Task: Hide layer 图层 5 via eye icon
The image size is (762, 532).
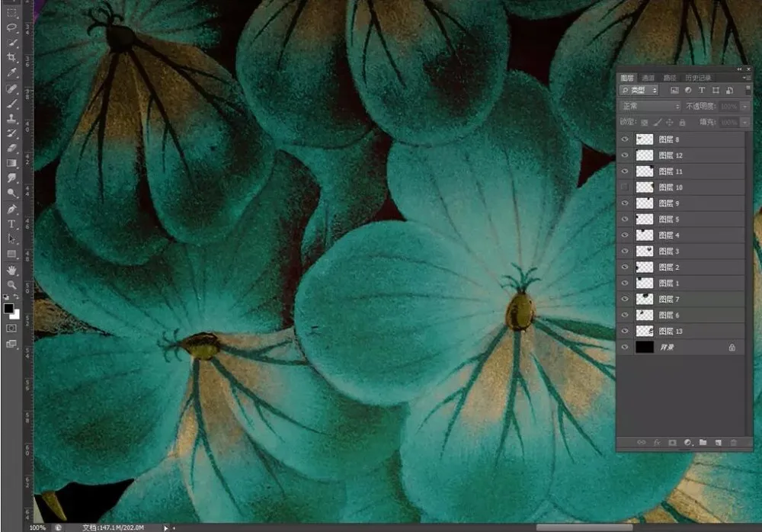Action: 625,220
